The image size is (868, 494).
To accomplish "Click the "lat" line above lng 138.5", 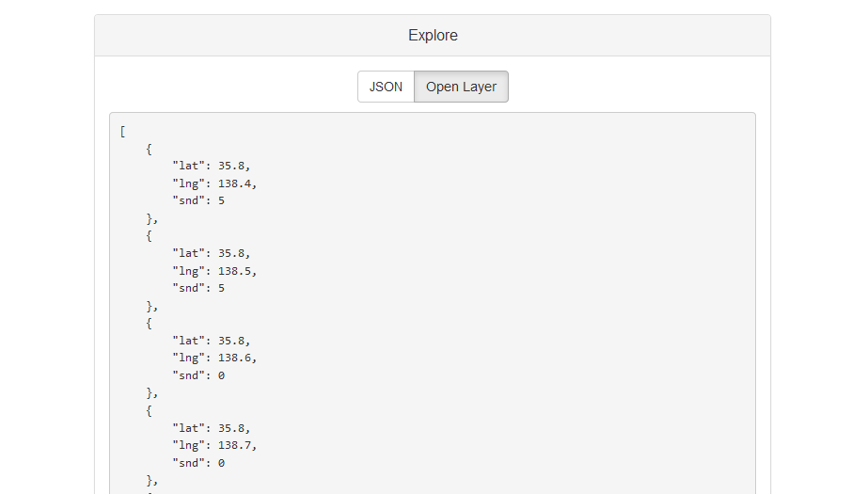I will coord(211,253).
